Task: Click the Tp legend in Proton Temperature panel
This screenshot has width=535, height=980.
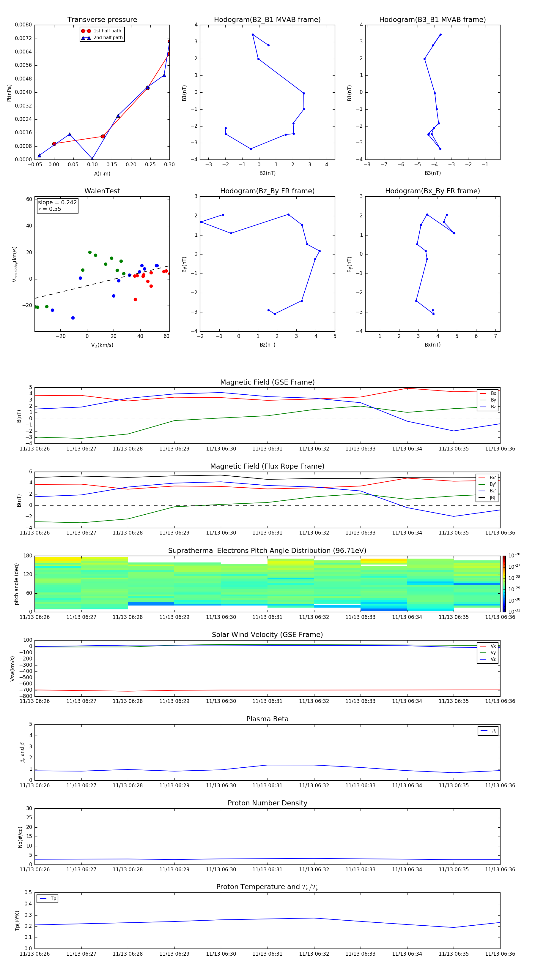Action: click(47, 899)
